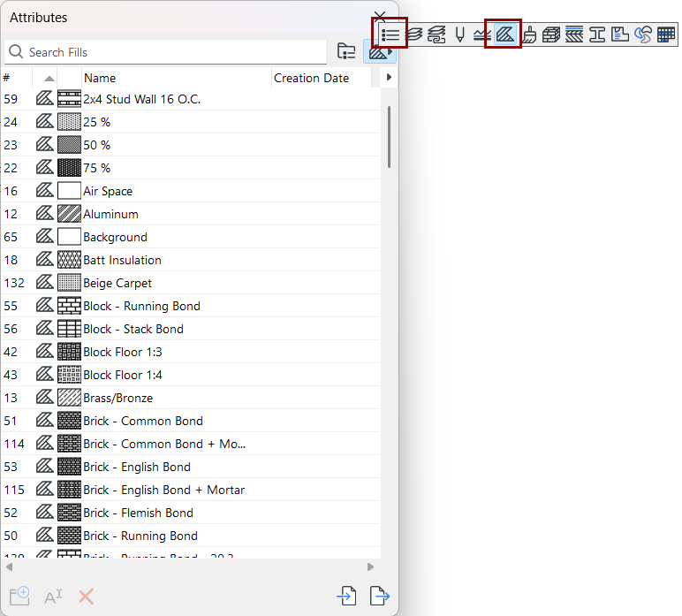Select "Block - Stack Bond" fill name

coord(133,329)
